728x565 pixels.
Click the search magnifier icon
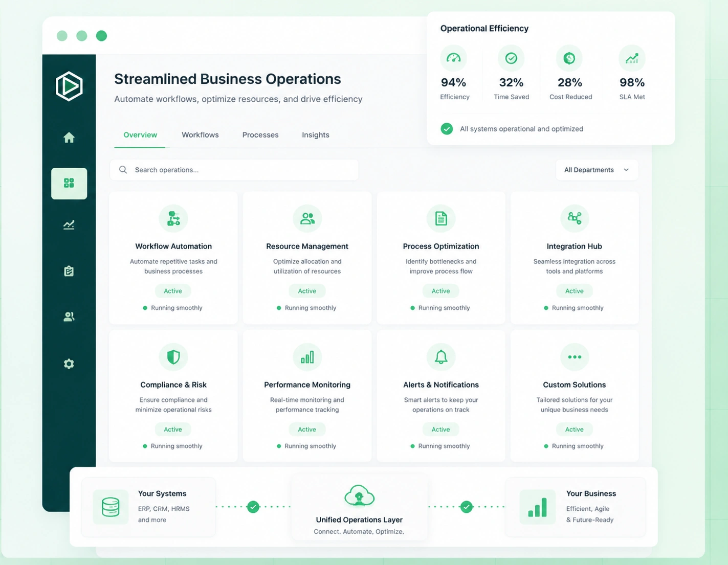123,170
